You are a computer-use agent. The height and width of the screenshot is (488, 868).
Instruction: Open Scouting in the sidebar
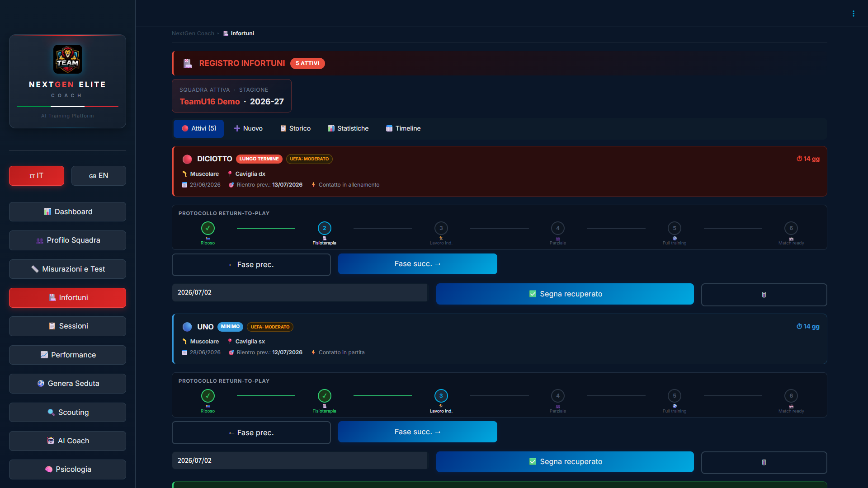68,412
